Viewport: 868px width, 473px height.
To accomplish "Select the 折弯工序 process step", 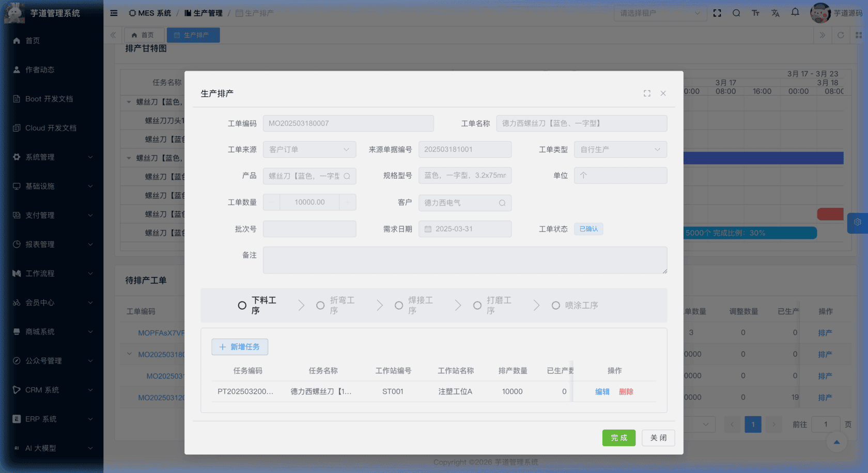I will point(336,306).
